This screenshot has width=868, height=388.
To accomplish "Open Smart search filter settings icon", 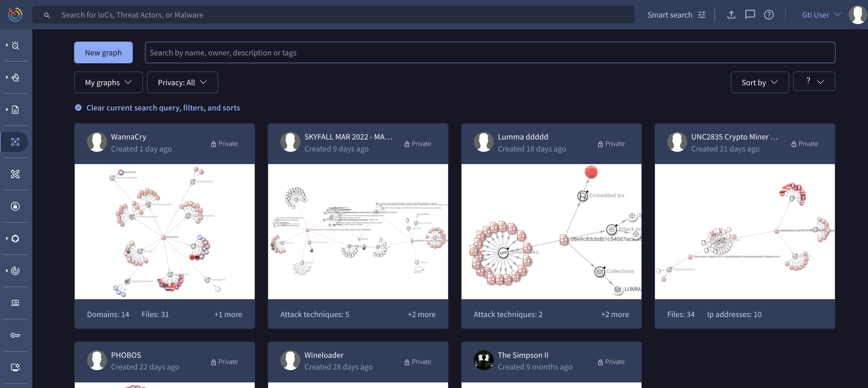I will 702,15.
